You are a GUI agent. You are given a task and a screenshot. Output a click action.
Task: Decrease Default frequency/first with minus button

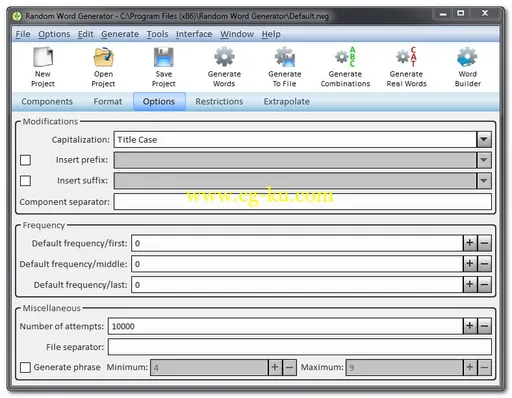tap(484, 243)
